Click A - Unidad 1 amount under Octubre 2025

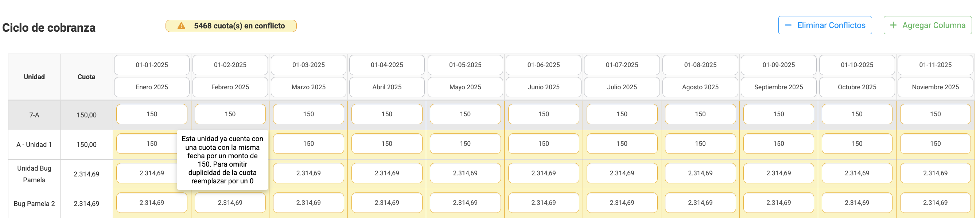click(857, 144)
